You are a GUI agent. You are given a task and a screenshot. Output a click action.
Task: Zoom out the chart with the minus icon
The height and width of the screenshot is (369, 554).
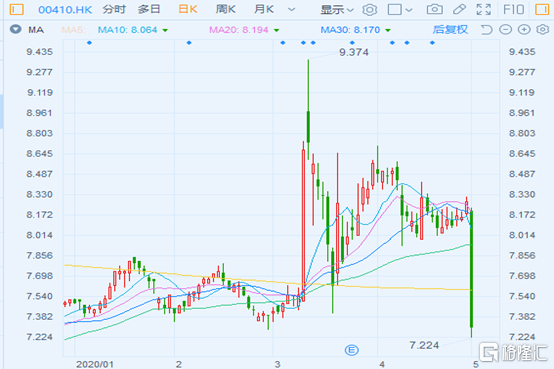click(x=506, y=30)
